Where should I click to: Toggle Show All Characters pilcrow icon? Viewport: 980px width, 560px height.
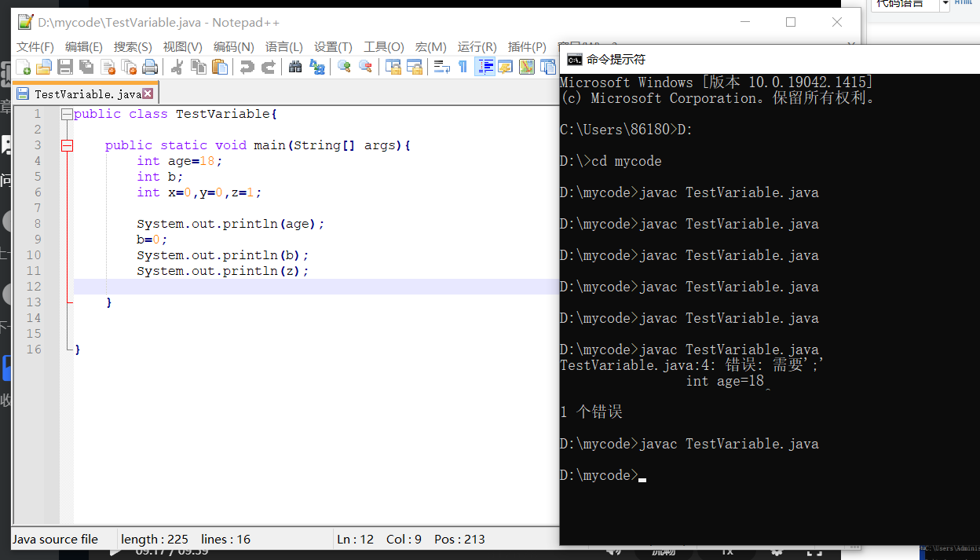[463, 67]
